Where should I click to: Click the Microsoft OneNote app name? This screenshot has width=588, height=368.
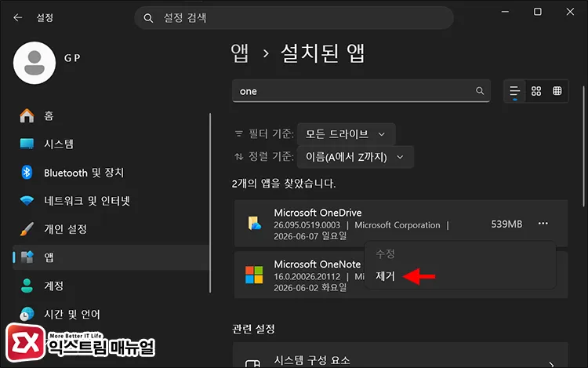tap(318, 264)
